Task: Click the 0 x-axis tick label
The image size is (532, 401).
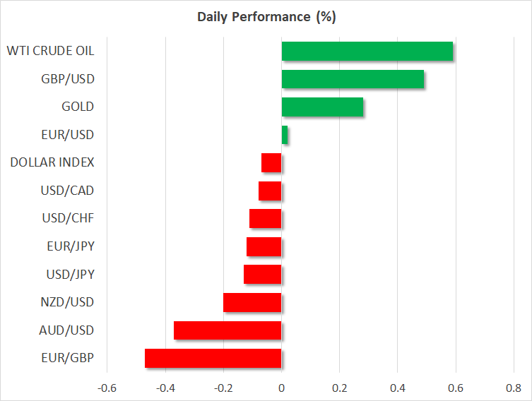Action: (x=281, y=387)
